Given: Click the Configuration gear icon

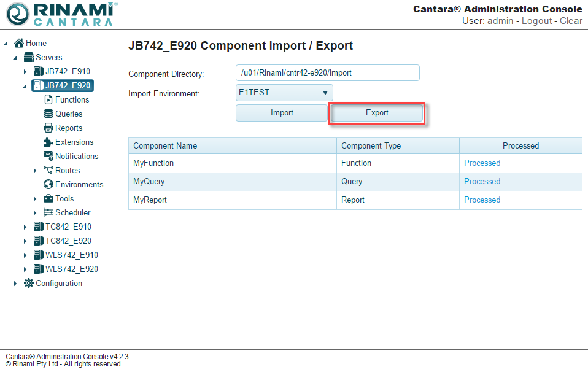Looking at the screenshot, I should (x=29, y=283).
